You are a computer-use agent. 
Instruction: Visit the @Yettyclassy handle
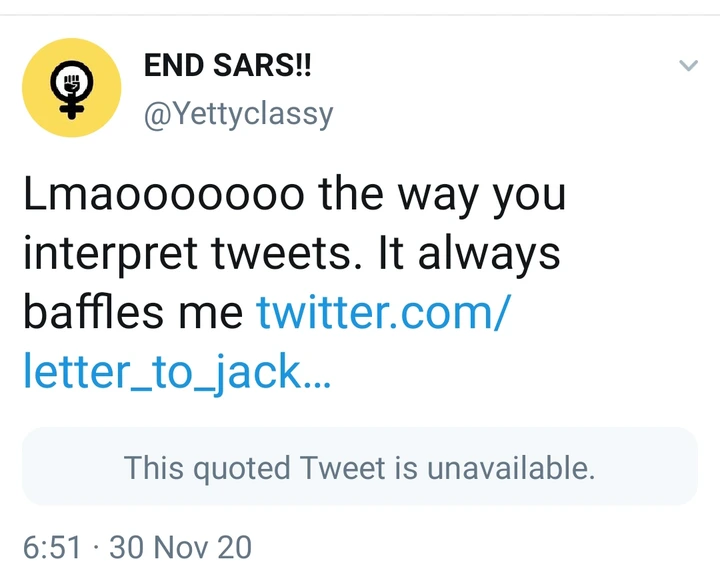pyautogui.click(x=238, y=114)
